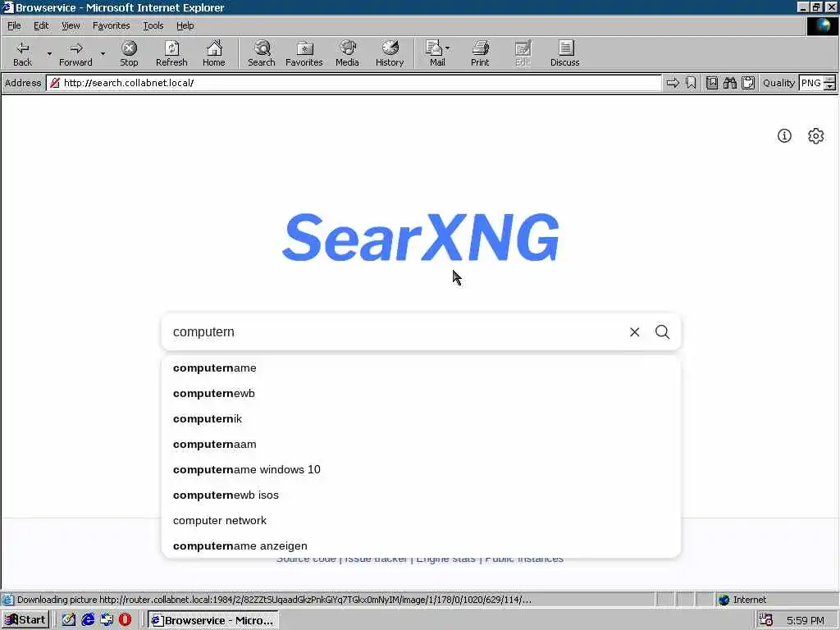The height and width of the screenshot is (630, 840).
Task: Click the Forward toolbar button
Action: pyautogui.click(x=75, y=53)
